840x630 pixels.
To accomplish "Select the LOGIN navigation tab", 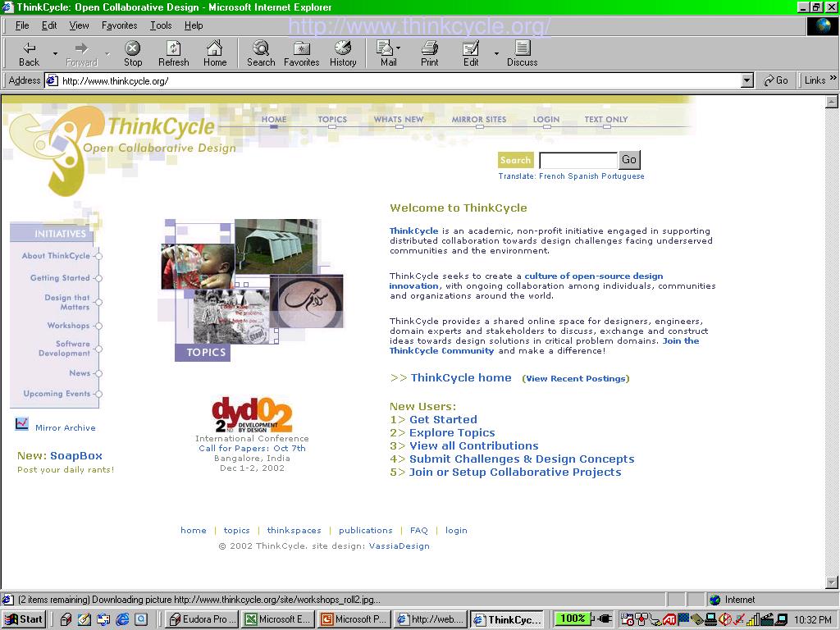I will click(546, 120).
